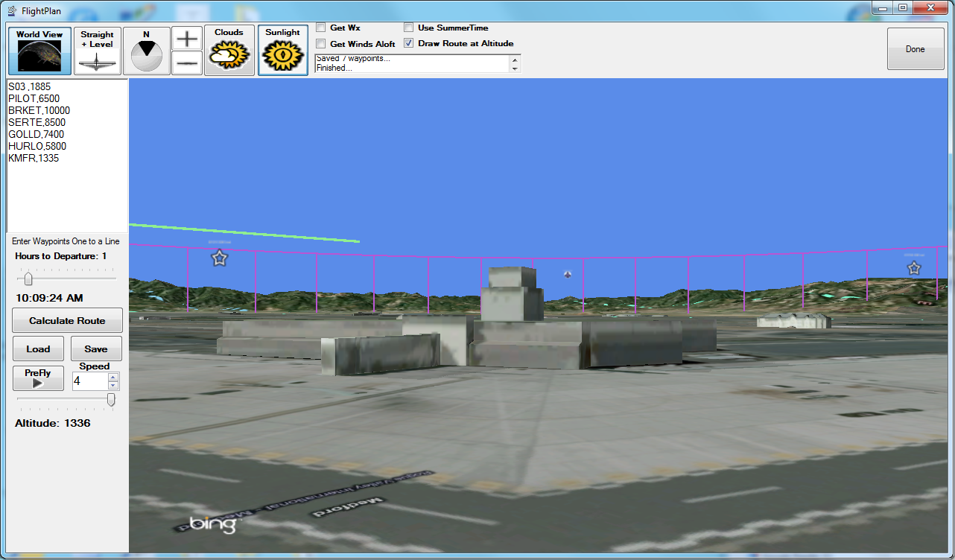
Task: Click the Load button
Action: [x=38, y=349]
